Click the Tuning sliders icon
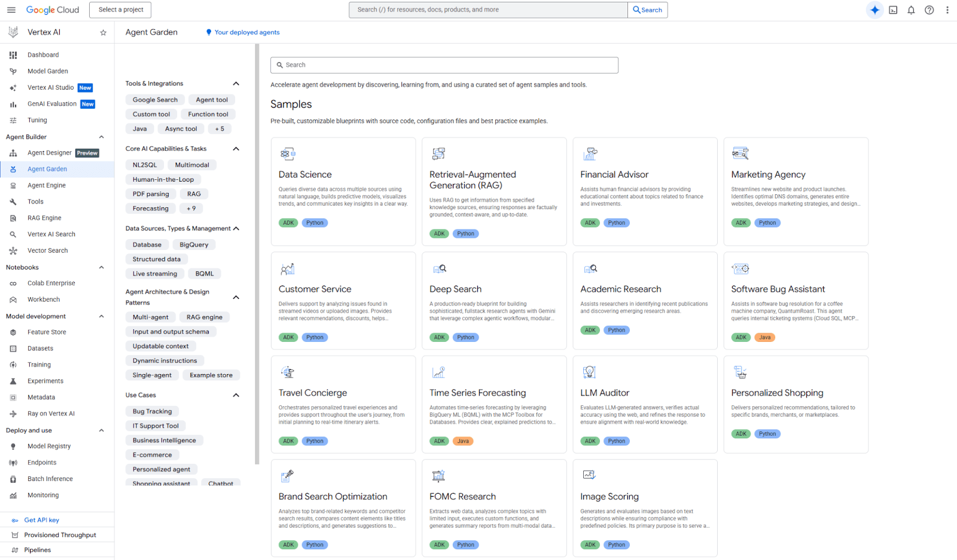This screenshot has width=957, height=560. tap(13, 120)
